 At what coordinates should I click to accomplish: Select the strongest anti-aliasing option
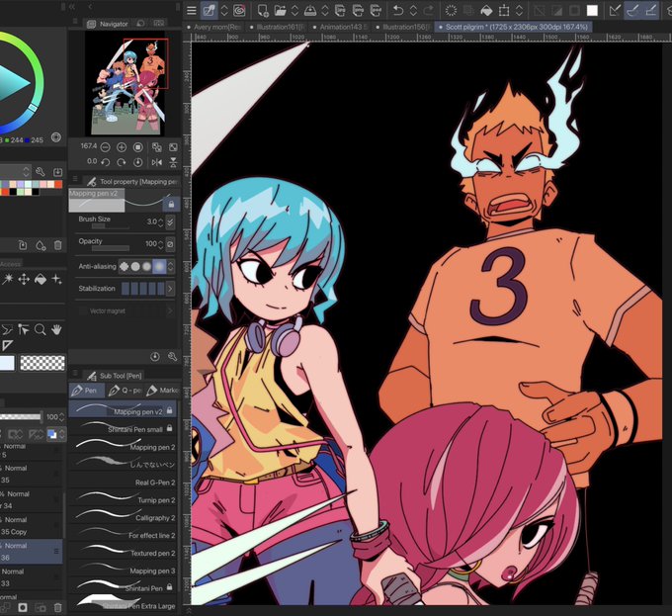159,266
